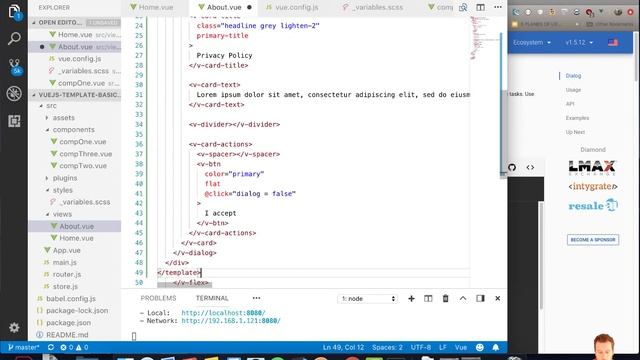Split the terminal panel
Screen dimensions: 640x360
(428, 299)
